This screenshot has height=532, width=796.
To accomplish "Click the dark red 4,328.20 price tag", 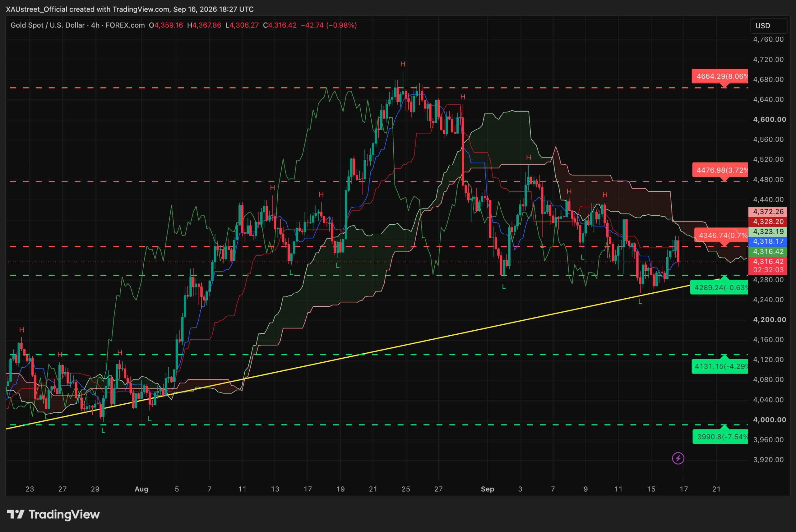I will (768, 222).
